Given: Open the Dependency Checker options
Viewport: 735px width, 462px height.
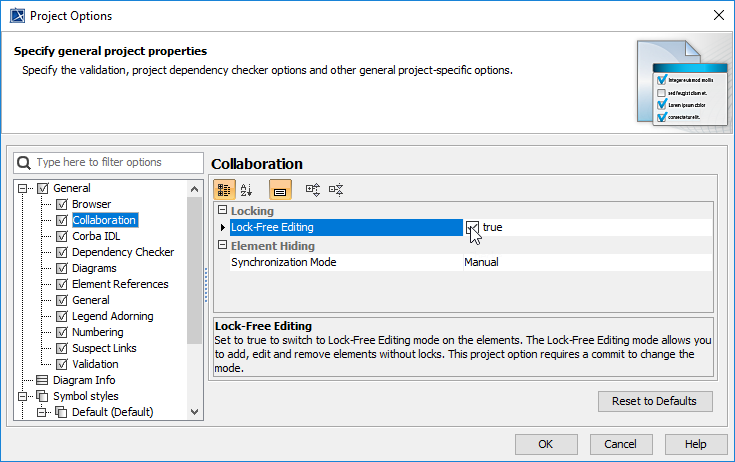Looking at the screenshot, I should pos(123,252).
